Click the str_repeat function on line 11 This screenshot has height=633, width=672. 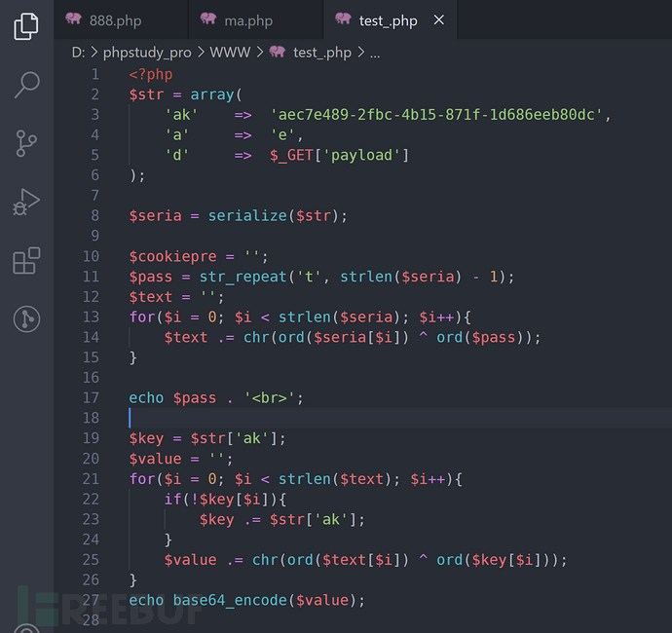coord(243,277)
